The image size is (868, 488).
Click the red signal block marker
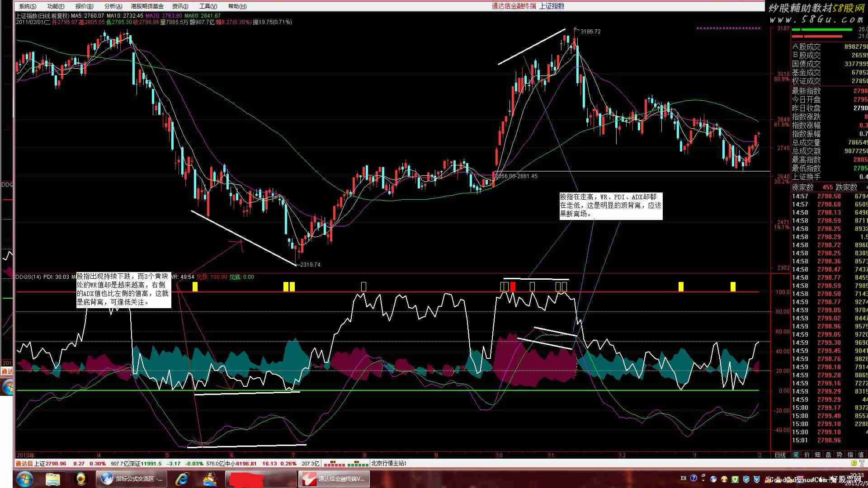pos(513,286)
